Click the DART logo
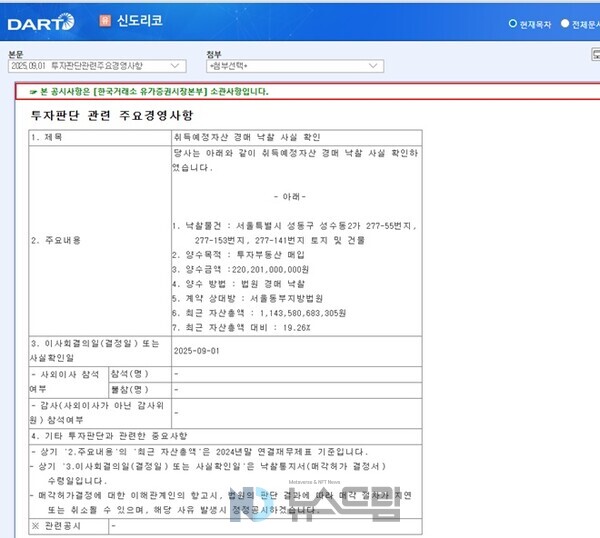600x538 pixels. (41, 22)
